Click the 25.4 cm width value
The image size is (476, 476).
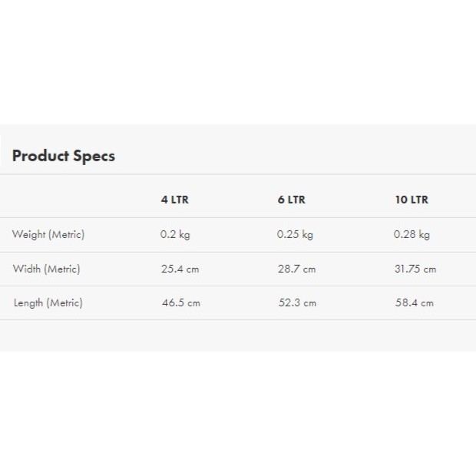coord(180,269)
